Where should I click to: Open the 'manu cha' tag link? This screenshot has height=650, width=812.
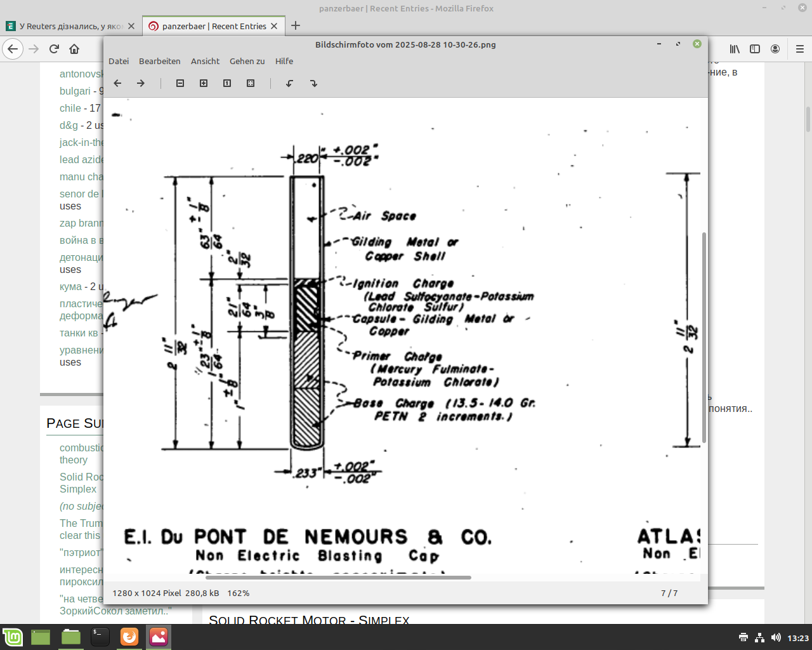[x=81, y=176]
